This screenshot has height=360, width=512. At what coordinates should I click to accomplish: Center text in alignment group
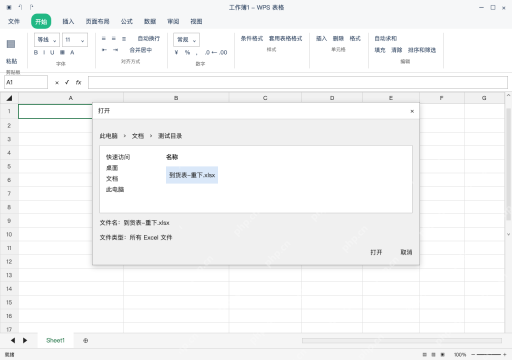point(114,39)
